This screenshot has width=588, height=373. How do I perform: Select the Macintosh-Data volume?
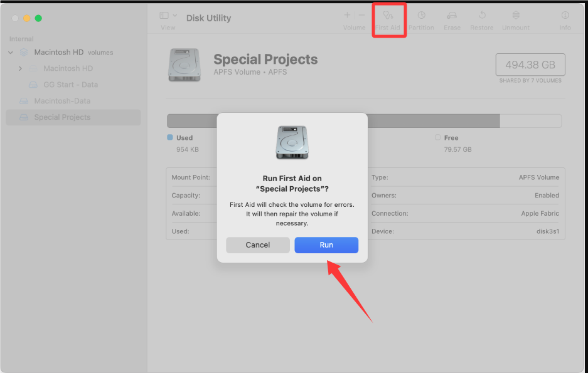point(73,101)
